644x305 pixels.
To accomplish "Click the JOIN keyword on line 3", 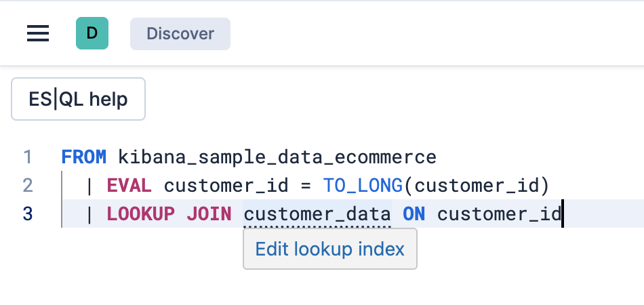I will click(209, 214).
